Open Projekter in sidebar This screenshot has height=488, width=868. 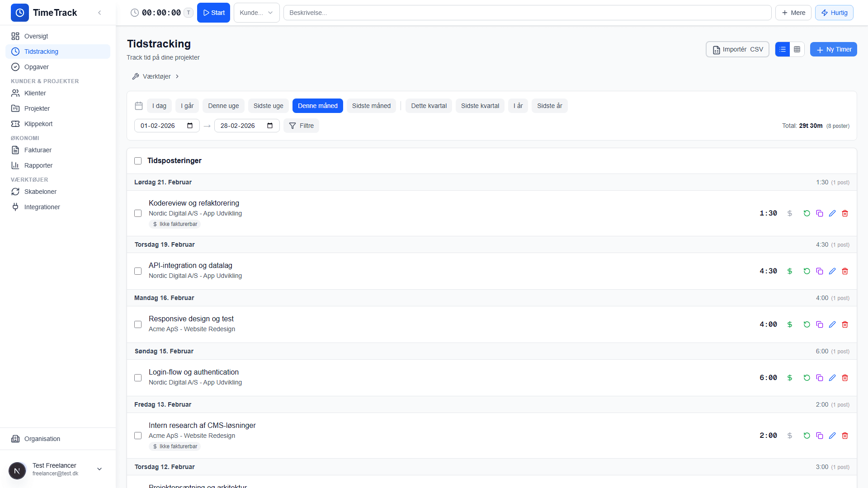(x=58, y=108)
